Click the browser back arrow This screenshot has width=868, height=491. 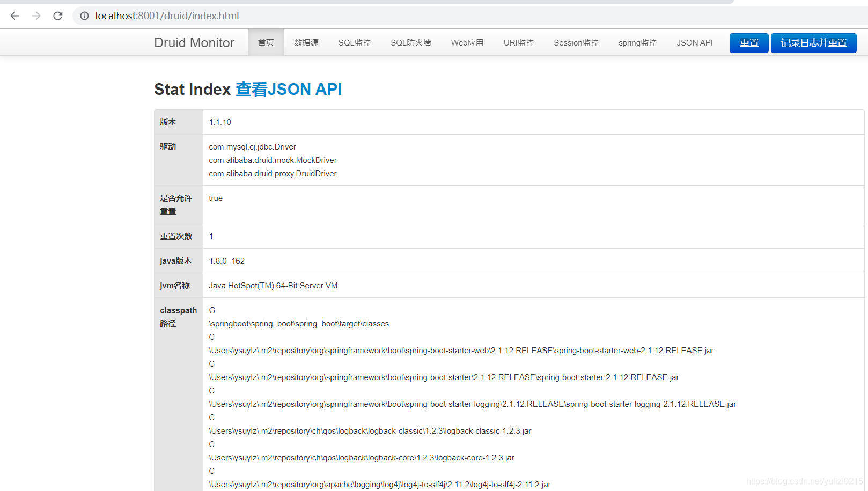pyautogui.click(x=14, y=16)
